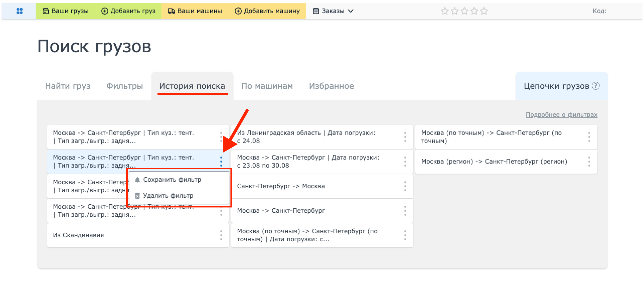644x290 pixels.
Task: Select Москва -> Санкт-Петербург с 23.08 по 30.08 entry
Action: coord(322,162)
